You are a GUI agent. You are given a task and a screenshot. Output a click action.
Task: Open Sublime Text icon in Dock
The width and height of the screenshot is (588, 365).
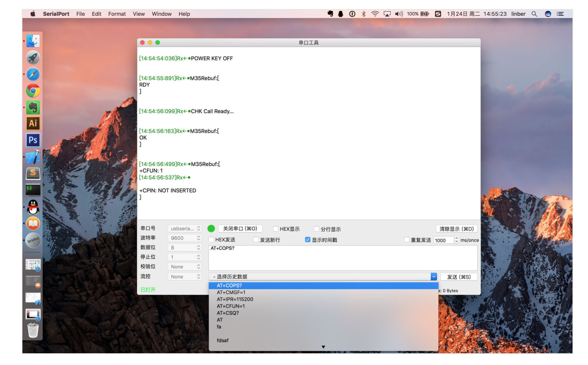point(33,173)
